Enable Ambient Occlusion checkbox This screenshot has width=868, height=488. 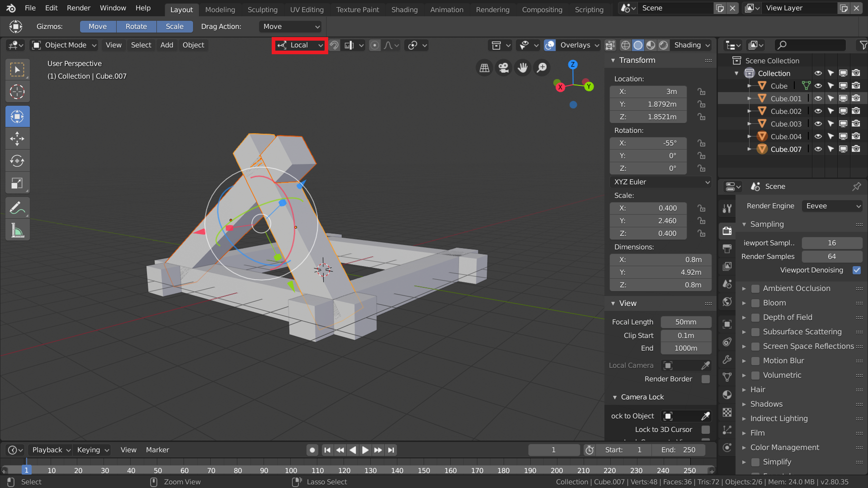[755, 289]
